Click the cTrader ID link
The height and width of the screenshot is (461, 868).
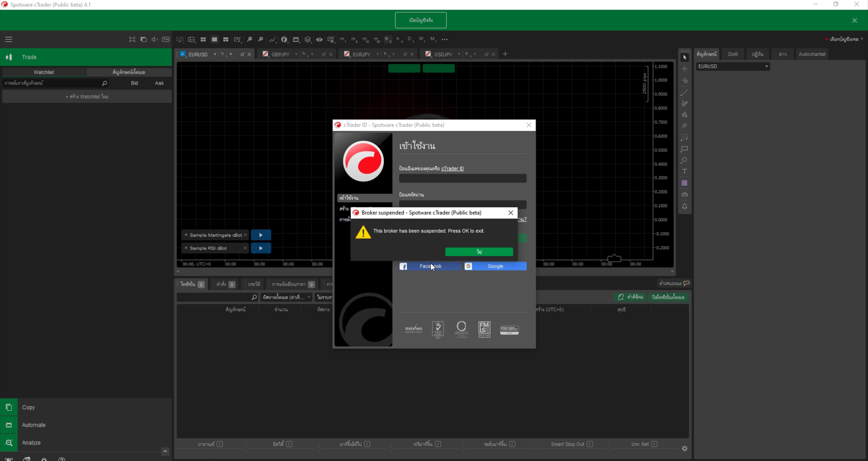(452, 168)
